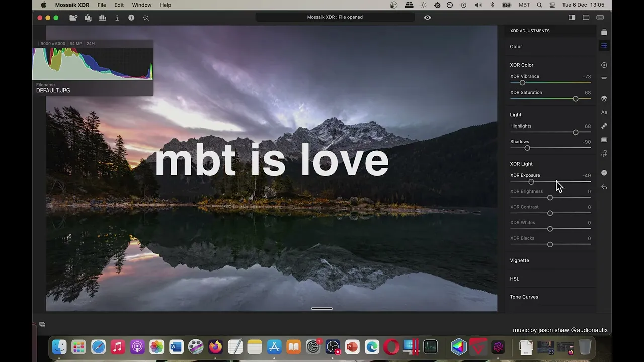The height and width of the screenshot is (362, 644).
Task: Click the XDR Saturation slider handle
Action: coord(576,99)
